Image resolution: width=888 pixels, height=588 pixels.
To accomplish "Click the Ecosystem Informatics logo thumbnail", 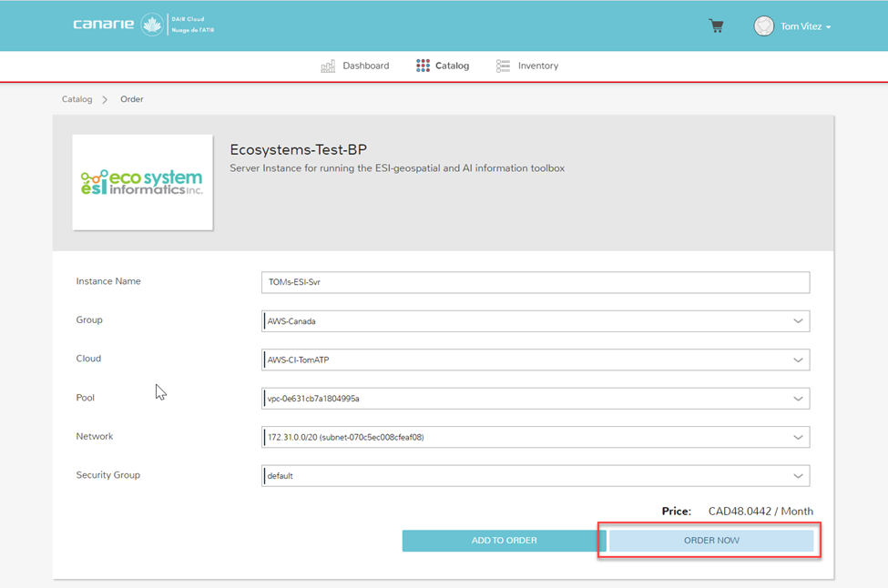I will tap(142, 182).
